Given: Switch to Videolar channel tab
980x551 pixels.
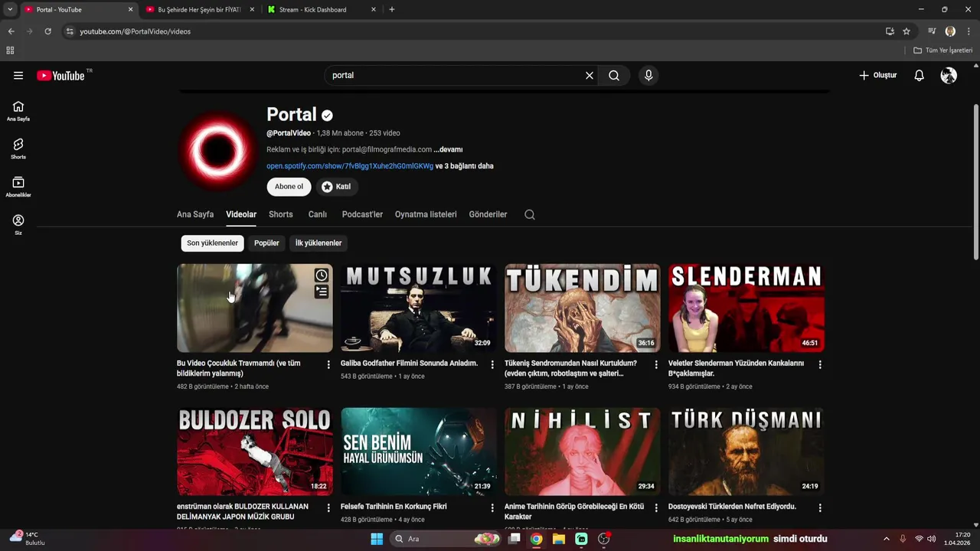Looking at the screenshot, I should [x=241, y=214].
